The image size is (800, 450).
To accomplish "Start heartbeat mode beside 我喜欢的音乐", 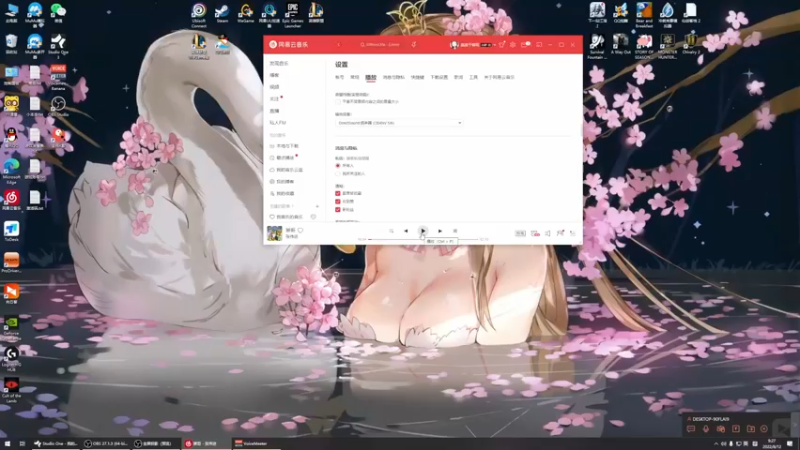I will 313,217.
